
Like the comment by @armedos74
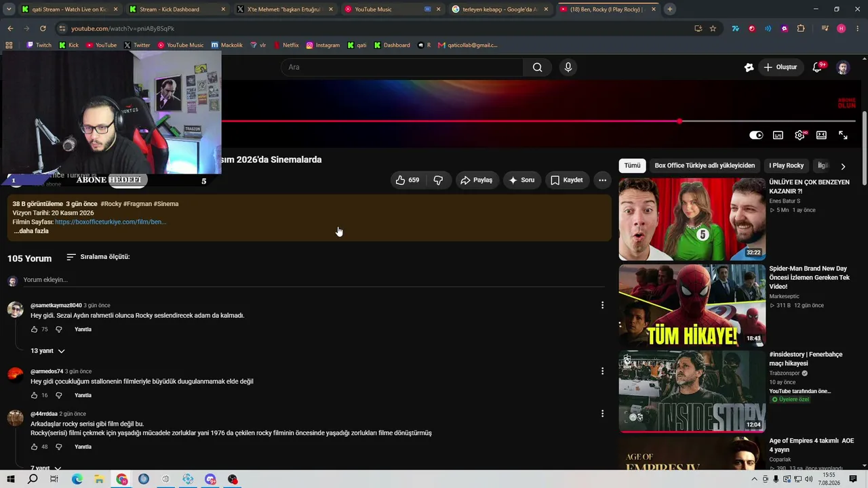click(x=35, y=395)
